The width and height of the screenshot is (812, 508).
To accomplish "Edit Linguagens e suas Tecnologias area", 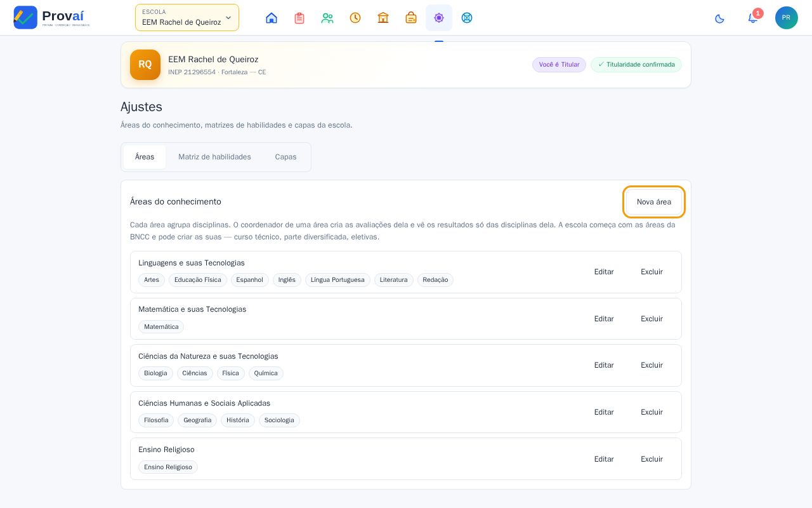I will (604, 272).
